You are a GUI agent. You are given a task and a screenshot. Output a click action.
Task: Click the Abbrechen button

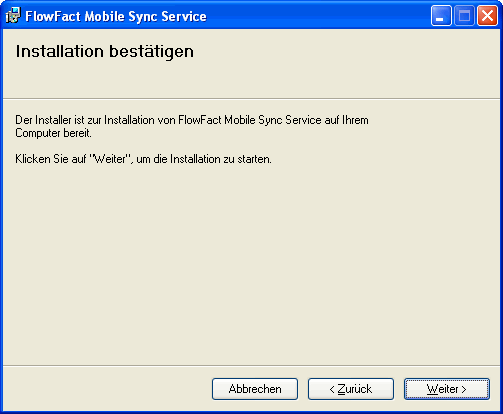click(255, 389)
